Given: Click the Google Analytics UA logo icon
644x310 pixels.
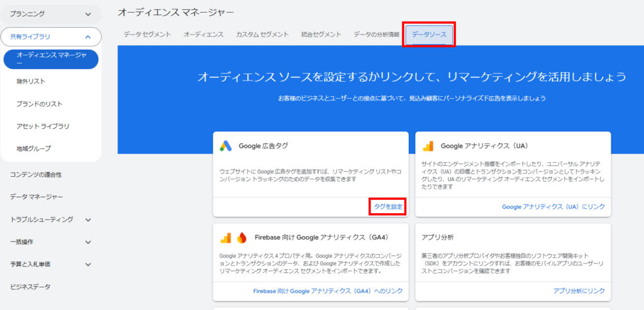Looking at the screenshot, I should [428, 146].
